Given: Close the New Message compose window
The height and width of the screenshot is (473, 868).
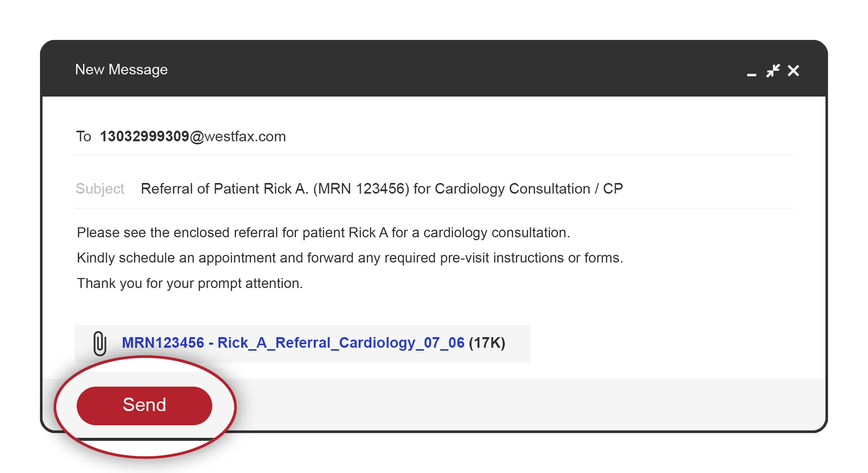Looking at the screenshot, I should [x=793, y=71].
